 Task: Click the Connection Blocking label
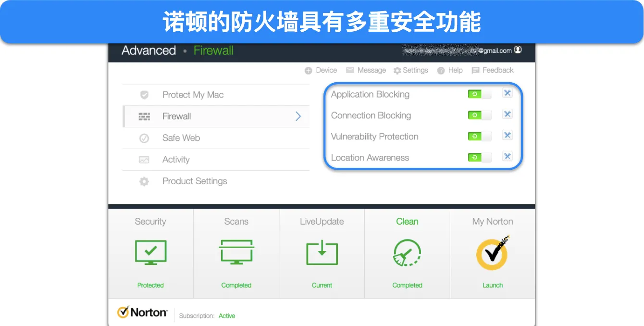pyautogui.click(x=371, y=115)
